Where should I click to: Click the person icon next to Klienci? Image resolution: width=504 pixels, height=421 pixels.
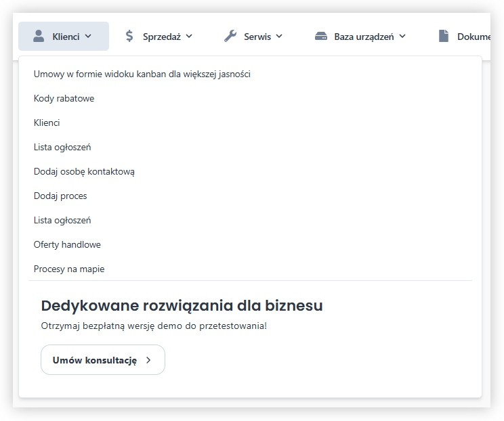pyautogui.click(x=39, y=37)
